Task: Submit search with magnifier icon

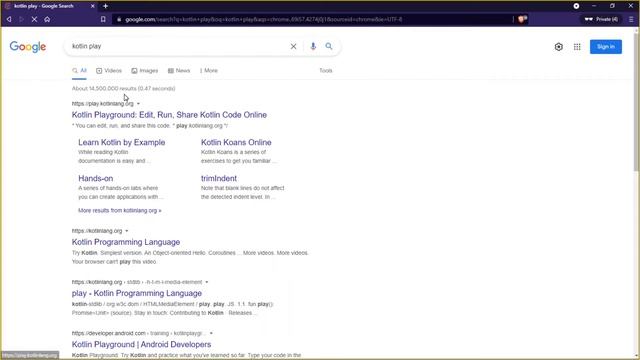Action: pos(329,47)
